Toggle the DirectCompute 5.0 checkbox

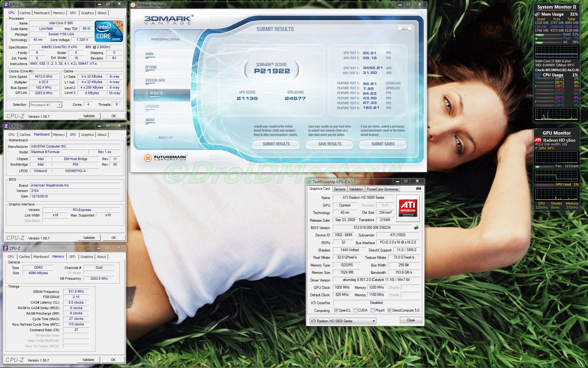click(x=389, y=310)
